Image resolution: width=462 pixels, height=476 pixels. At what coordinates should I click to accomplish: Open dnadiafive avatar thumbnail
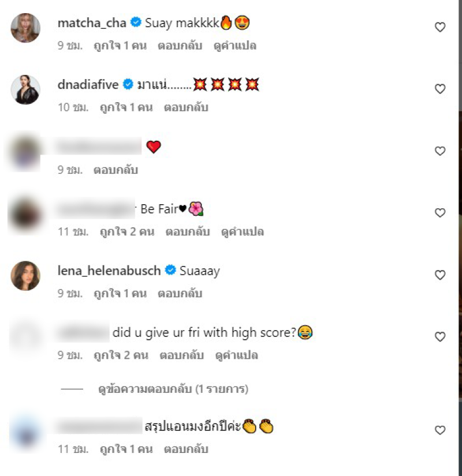point(25,89)
